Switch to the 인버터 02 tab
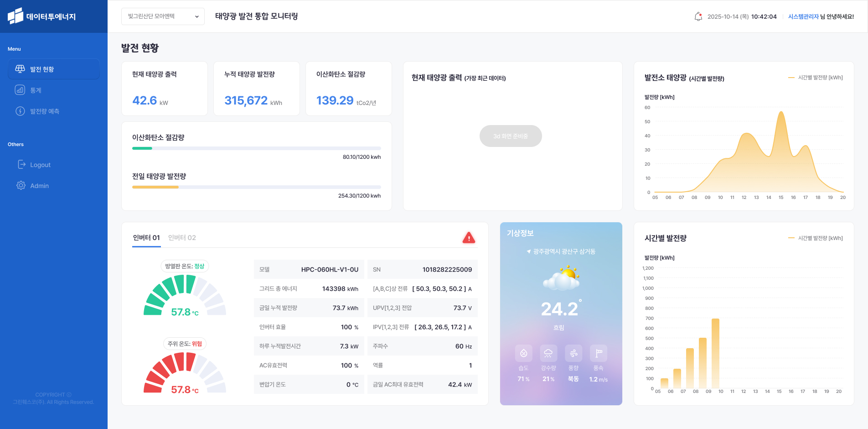The image size is (868, 429). pos(181,237)
